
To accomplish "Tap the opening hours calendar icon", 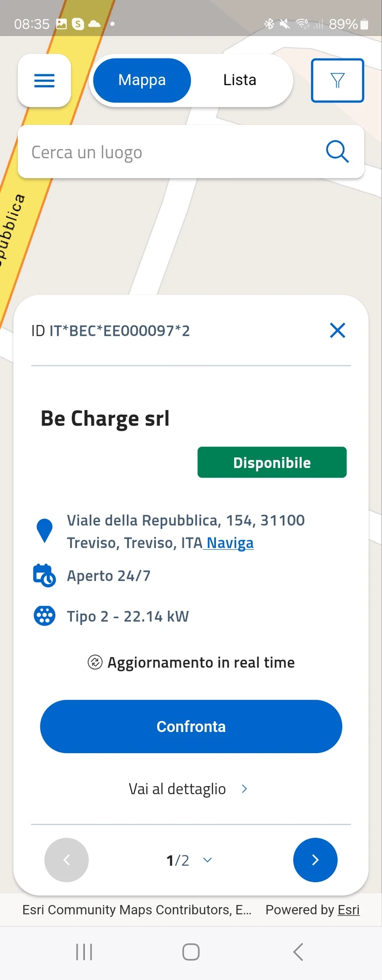I will click(45, 575).
